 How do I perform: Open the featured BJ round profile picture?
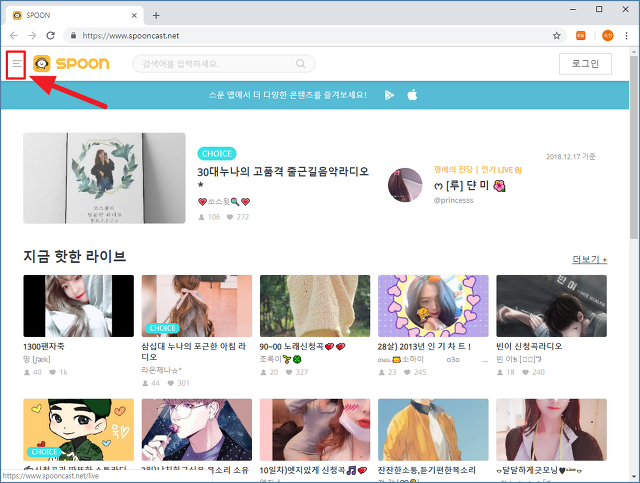click(x=405, y=185)
